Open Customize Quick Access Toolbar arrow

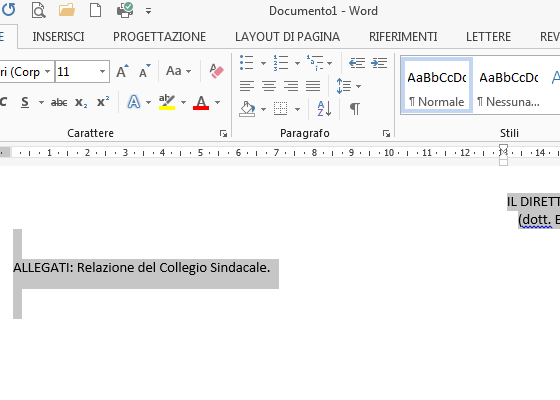149,11
